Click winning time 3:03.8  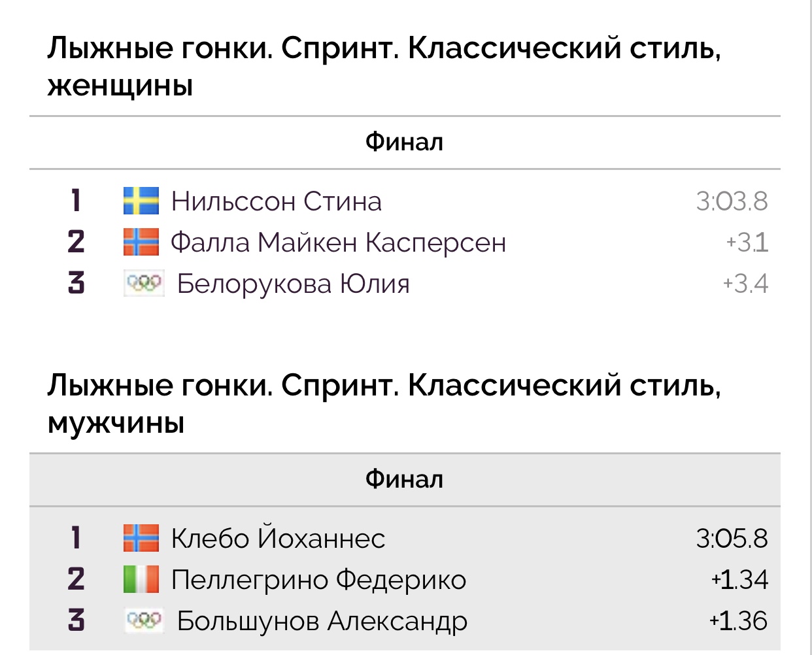(732, 201)
